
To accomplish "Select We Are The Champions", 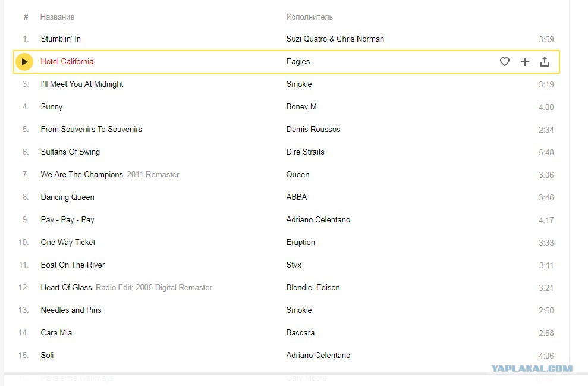I will (82, 174).
